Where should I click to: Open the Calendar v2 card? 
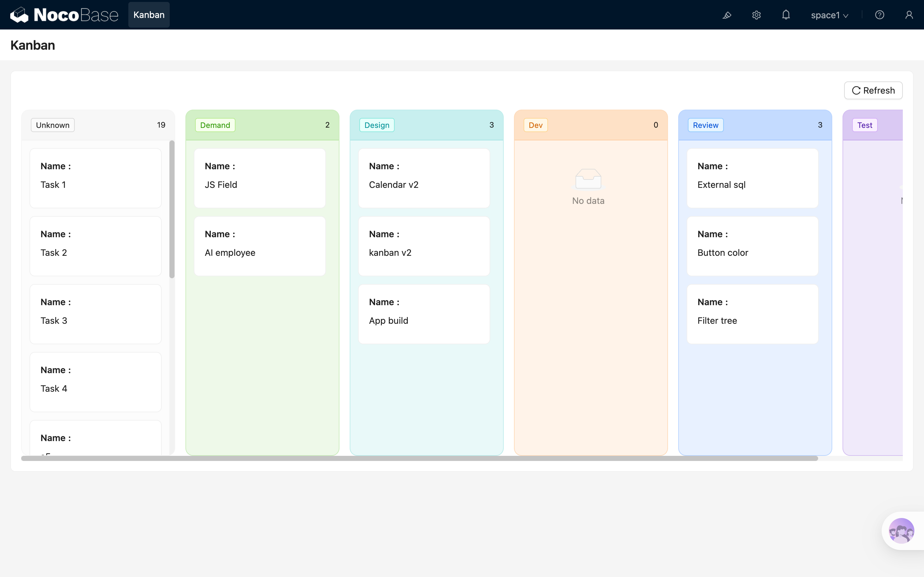[424, 178]
